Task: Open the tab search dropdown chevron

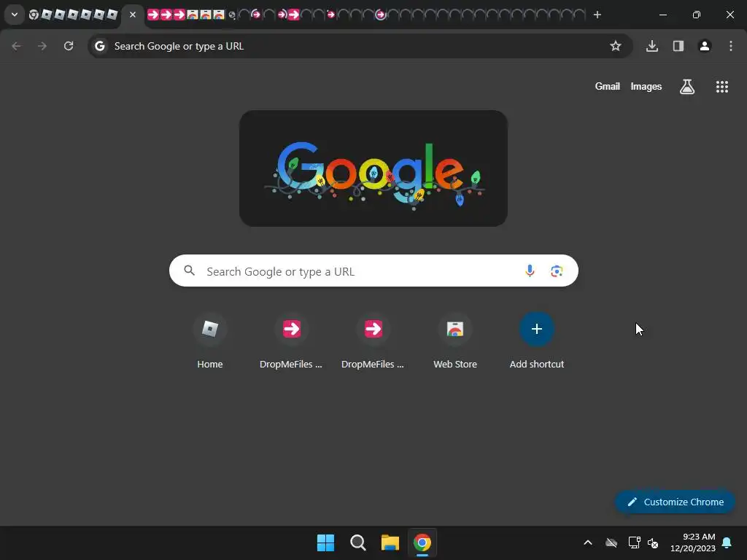Action: [x=15, y=15]
